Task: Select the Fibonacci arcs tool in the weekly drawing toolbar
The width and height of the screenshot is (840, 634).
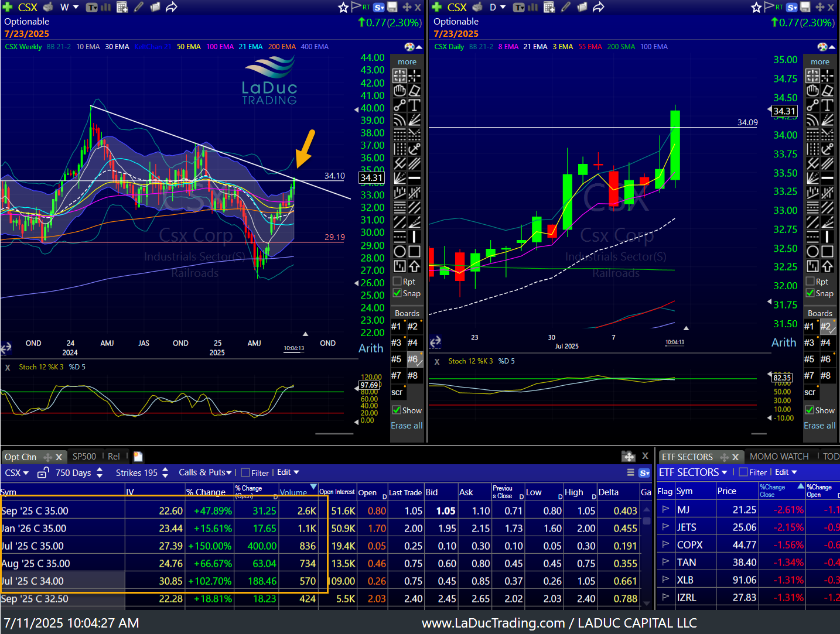Action: click(x=399, y=119)
